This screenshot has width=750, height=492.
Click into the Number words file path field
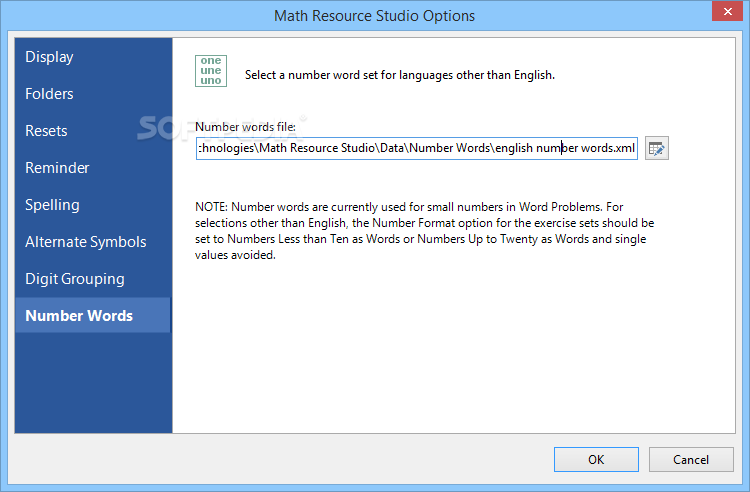(417, 148)
